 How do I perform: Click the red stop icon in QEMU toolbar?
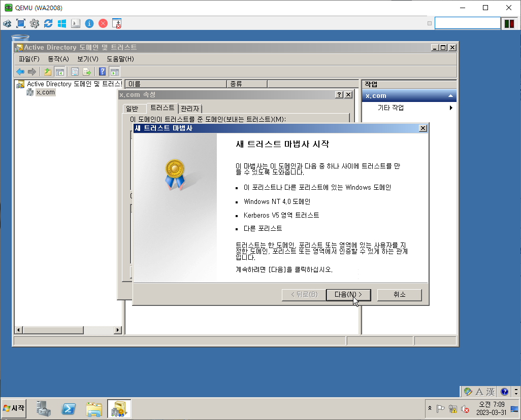tap(103, 23)
